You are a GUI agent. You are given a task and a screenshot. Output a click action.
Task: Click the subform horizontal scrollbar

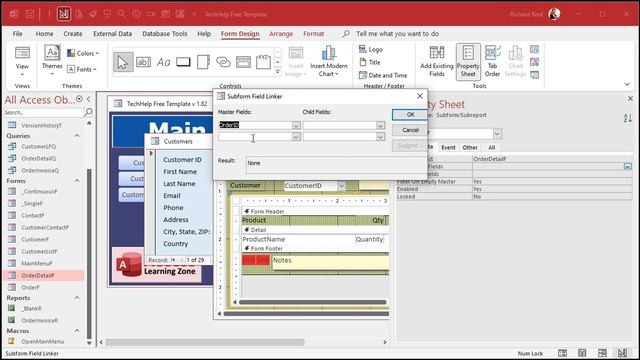[x=313, y=302]
